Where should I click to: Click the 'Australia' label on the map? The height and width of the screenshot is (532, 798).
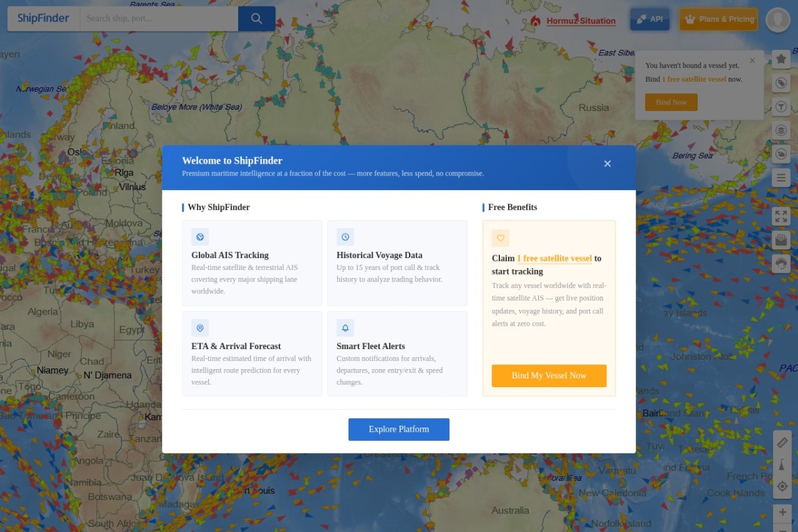pos(511,511)
